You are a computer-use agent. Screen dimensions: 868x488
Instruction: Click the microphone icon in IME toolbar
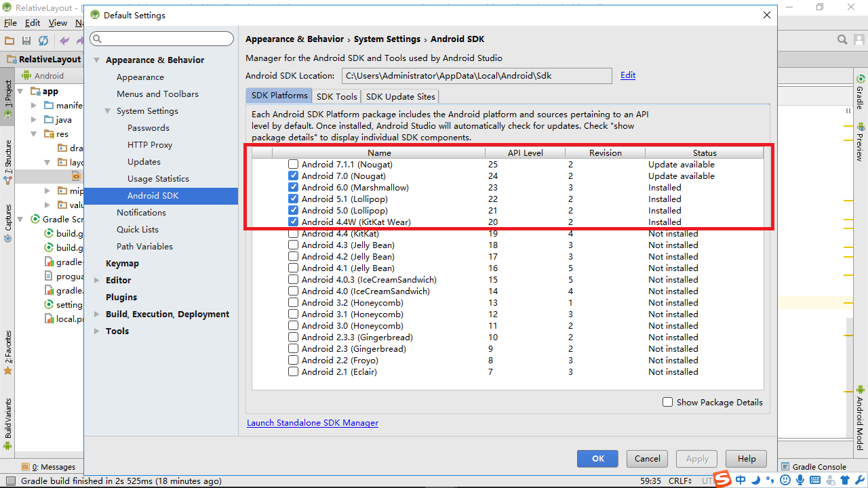click(x=800, y=481)
